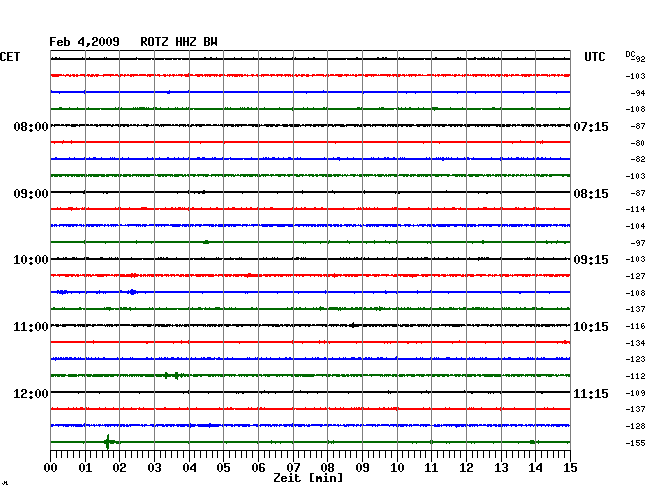650x494 pixels.
Task: Click the DC value -127
Action: pos(635,276)
